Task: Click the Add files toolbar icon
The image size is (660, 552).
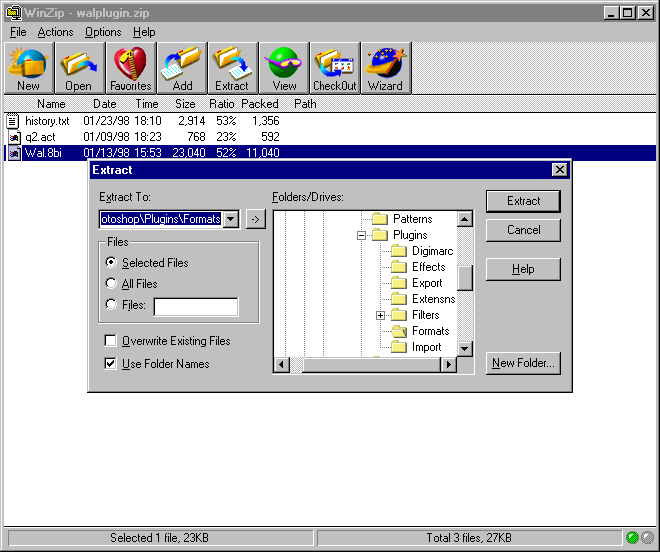Action: pos(182,68)
